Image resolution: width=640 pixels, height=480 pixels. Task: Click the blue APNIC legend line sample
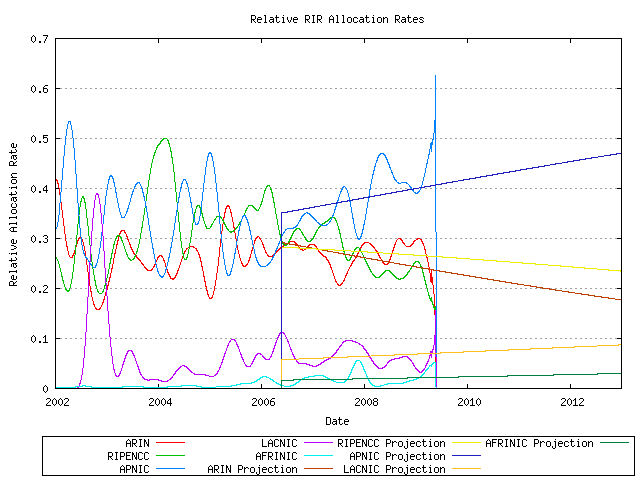pyautogui.click(x=173, y=467)
